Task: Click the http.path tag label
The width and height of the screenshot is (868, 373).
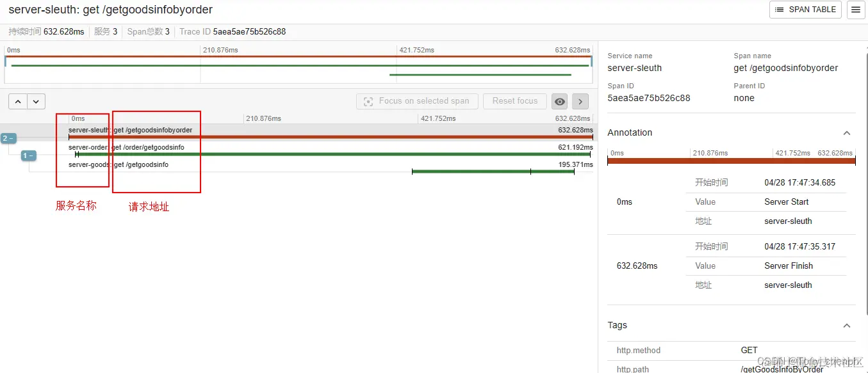Action: click(x=632, y=369)
